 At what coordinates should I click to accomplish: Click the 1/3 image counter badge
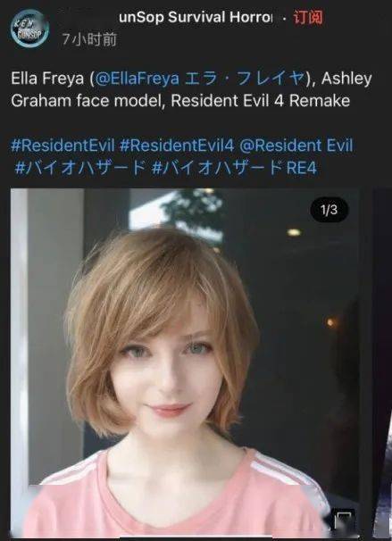(329, 210)
